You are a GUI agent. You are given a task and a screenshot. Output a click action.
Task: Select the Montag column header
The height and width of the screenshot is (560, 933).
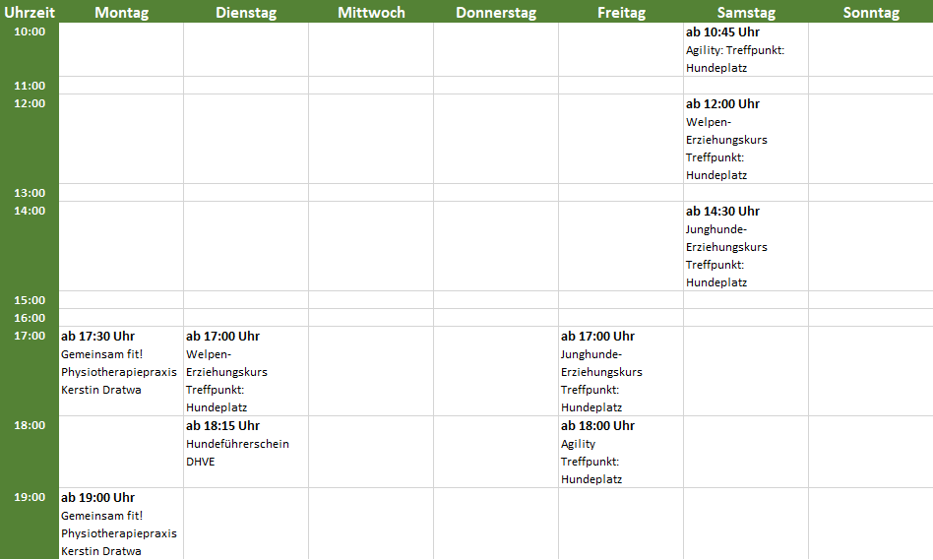pos(121,12)
